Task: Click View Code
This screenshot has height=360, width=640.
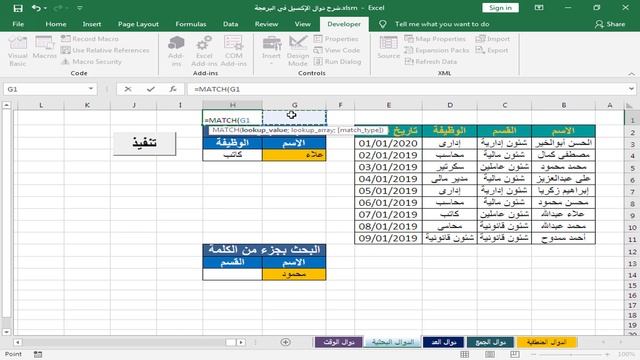Action: [x=337, y=50]
